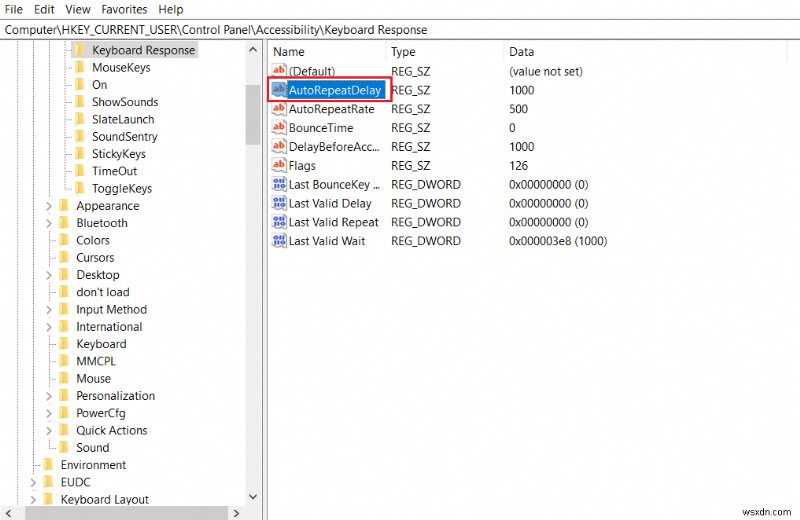
Task: Click the Cursors folder icon
Action: (x=64, y=257)
